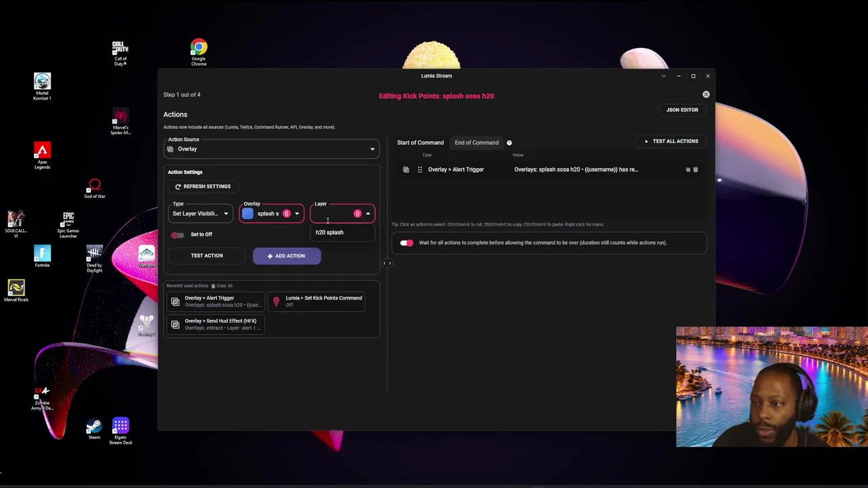Open the Zombie Army desktop shortcut
The image size is (868, 488).
coord(42,399)
